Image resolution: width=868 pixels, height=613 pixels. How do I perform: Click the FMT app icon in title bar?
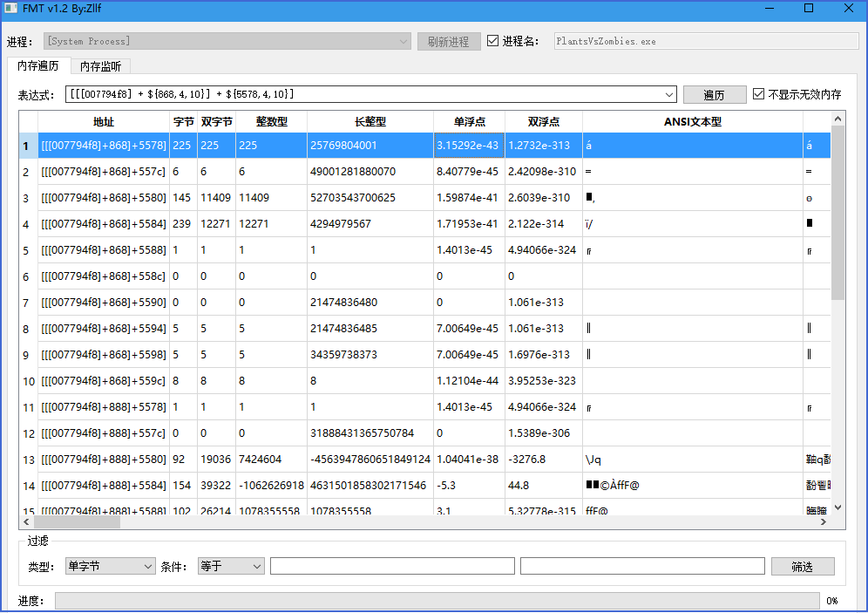[x=10, y=9]
